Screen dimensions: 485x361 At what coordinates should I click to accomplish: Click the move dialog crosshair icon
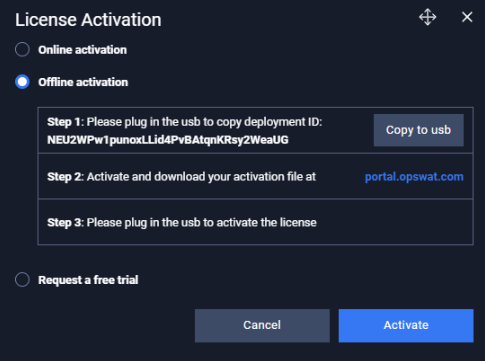(x=427, y=17)
